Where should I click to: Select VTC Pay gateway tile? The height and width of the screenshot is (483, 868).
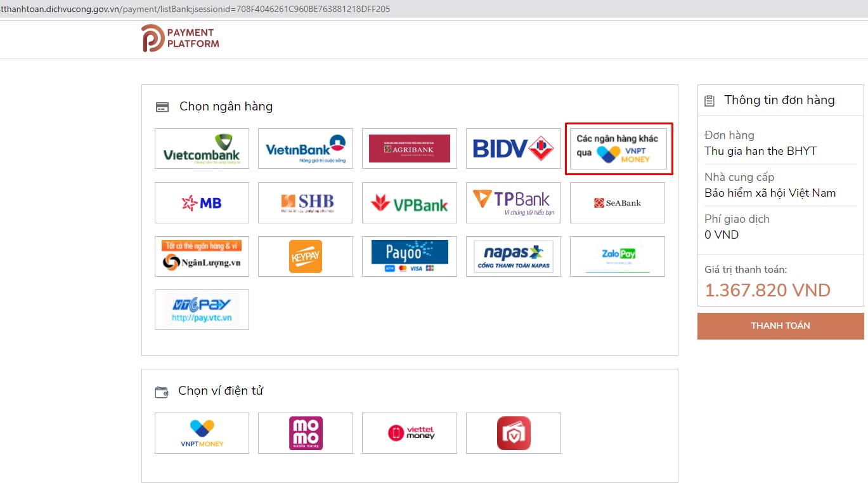coord(202,310)
